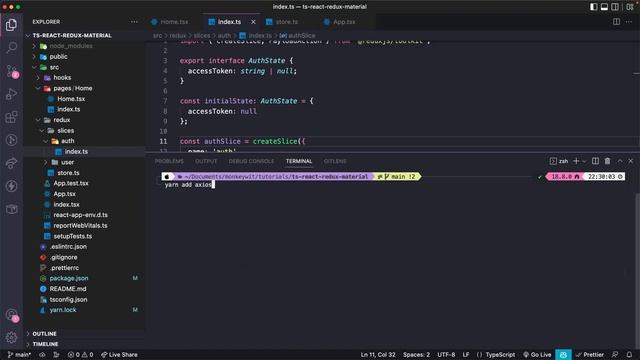Click the notifications bell in status bar
640x360 pixels.
tap(629, 355)
